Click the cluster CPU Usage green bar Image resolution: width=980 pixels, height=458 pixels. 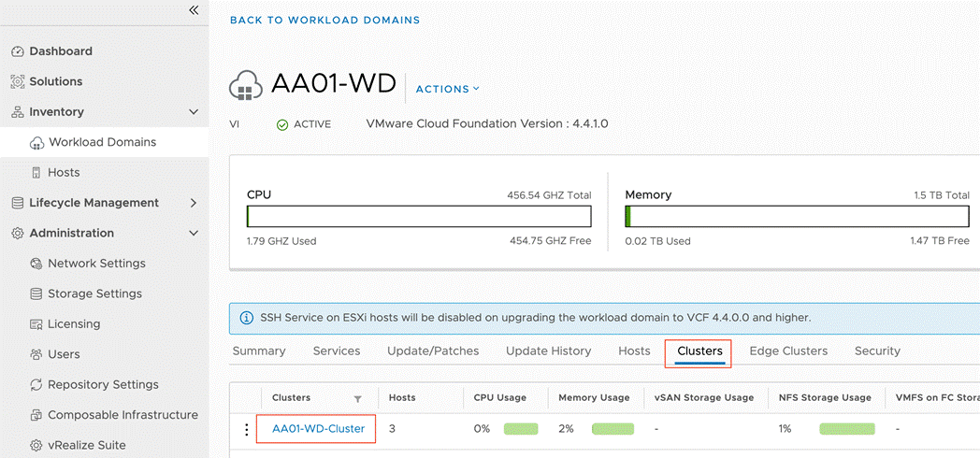pyautogui.click(x=521, y=429)
